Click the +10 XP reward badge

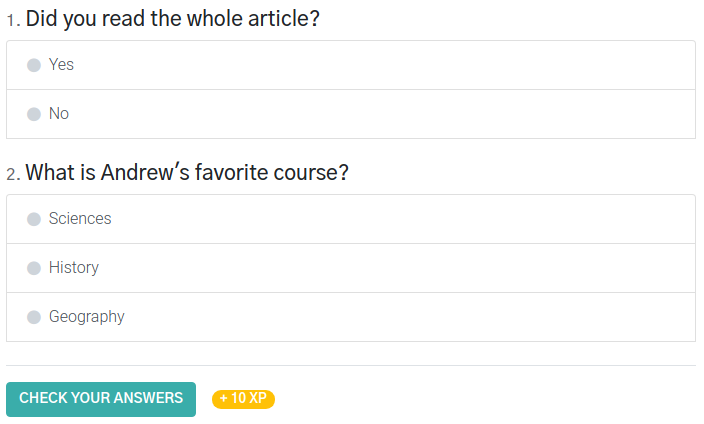click(x=243, y=399)
